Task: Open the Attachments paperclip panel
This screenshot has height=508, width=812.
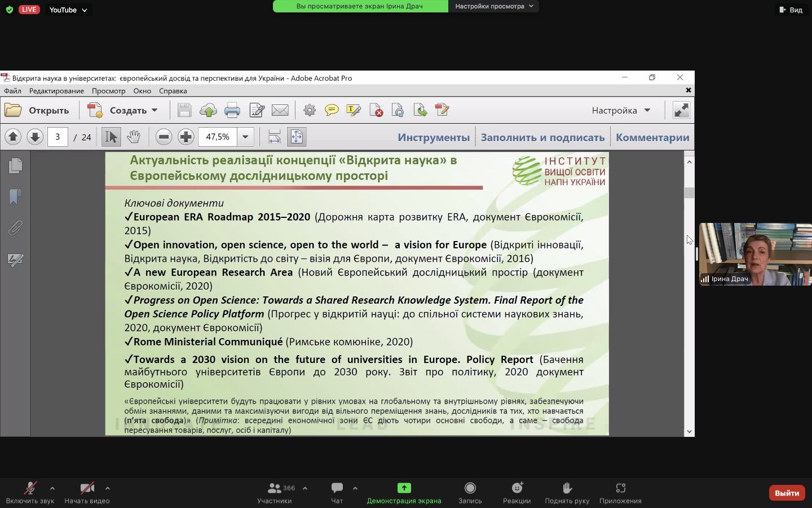Action: [15, 228]
